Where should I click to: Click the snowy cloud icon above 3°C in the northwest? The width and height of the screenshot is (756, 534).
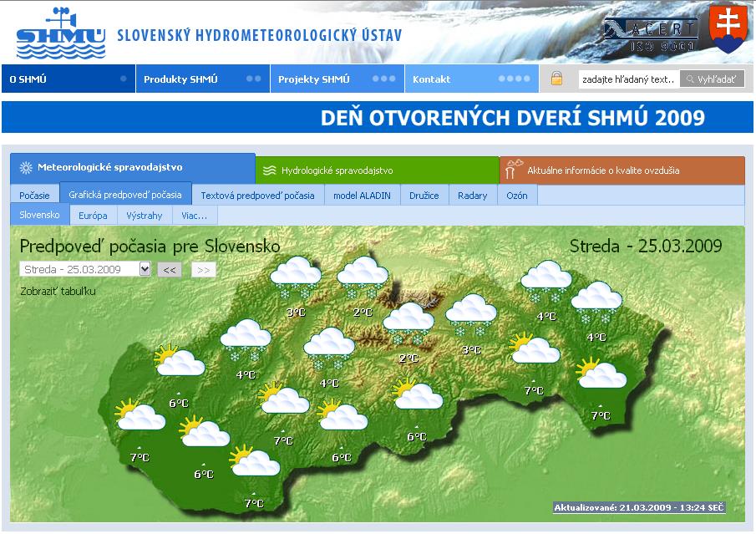coord(296,277)
